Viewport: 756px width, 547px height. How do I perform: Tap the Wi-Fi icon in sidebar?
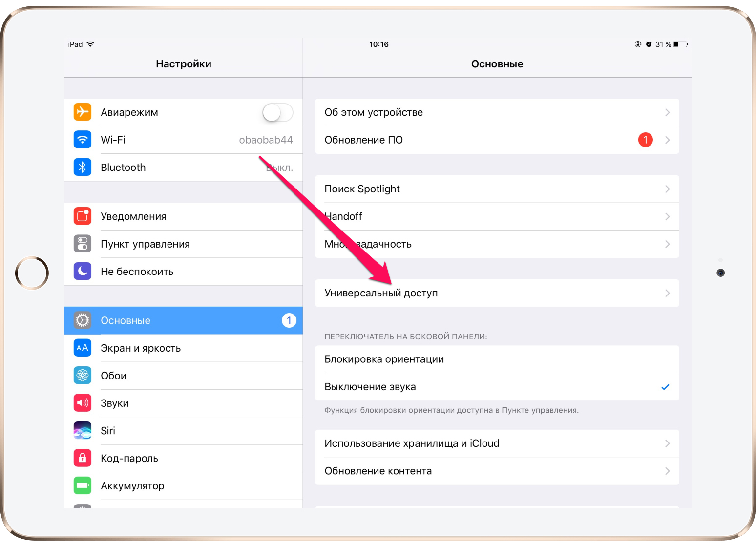(x=83, y=140)
